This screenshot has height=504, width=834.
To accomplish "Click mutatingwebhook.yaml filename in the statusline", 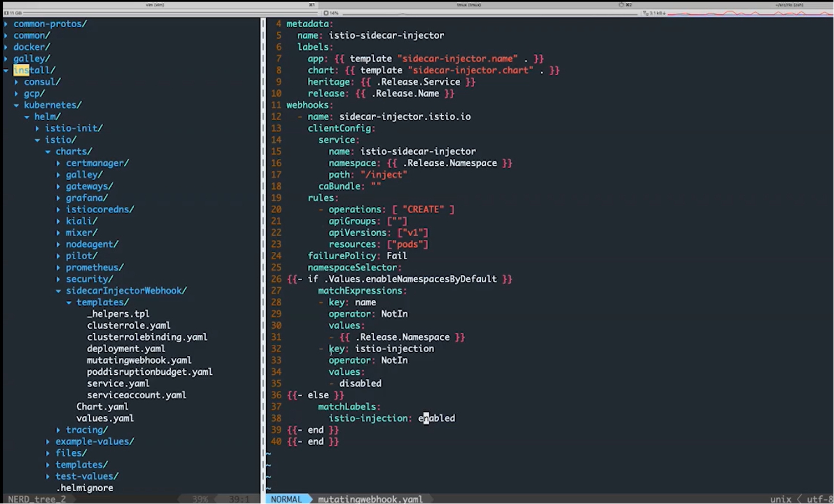I will [370, 500].
